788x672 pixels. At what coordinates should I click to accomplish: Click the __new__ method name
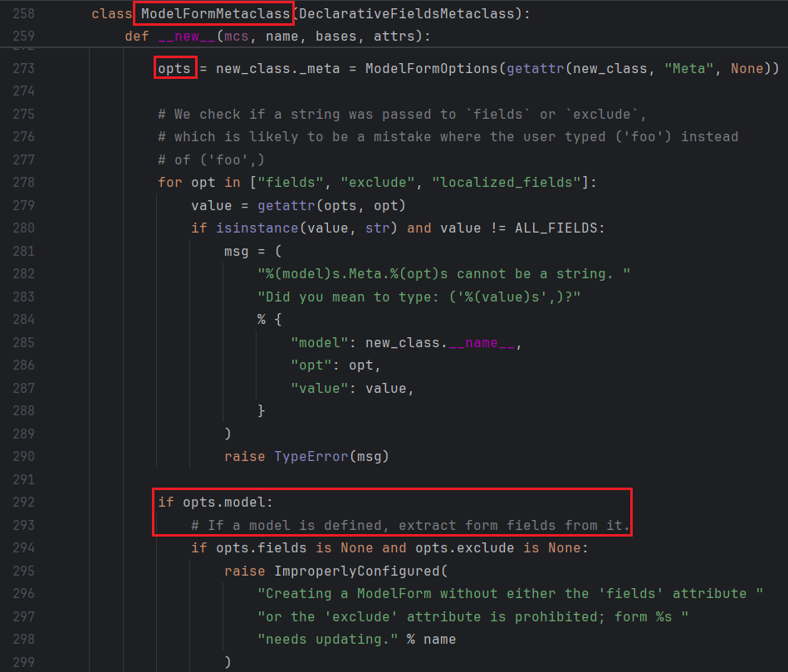coord(186,37)
